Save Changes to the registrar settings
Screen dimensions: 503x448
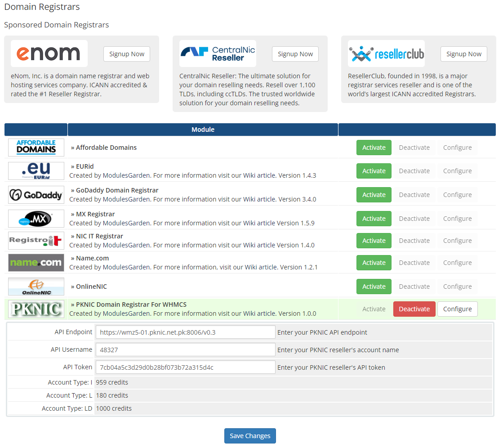pos(250,436)
